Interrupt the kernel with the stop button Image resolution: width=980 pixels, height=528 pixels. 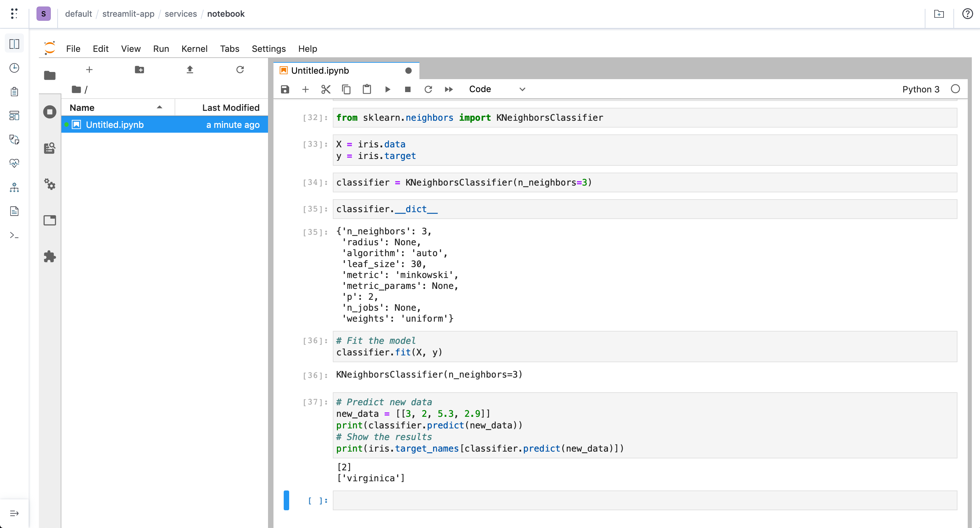[x=407, y=89]
